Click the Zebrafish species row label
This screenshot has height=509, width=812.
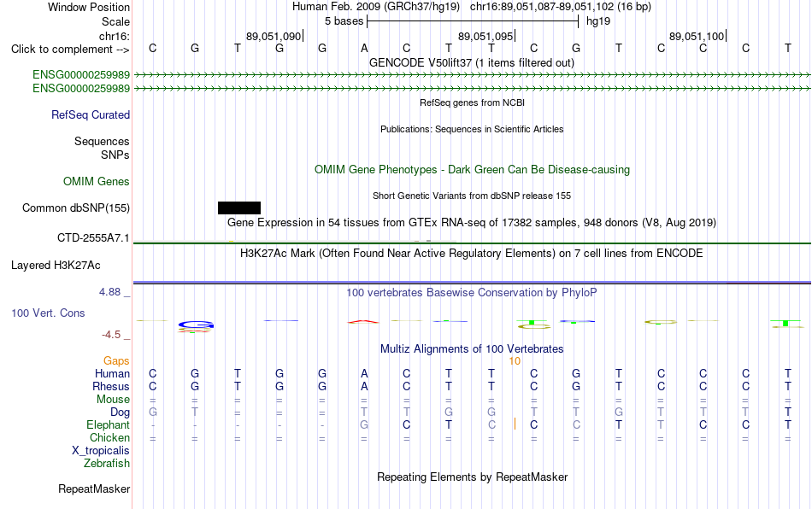pyautogui.click(x=107, y=463)
